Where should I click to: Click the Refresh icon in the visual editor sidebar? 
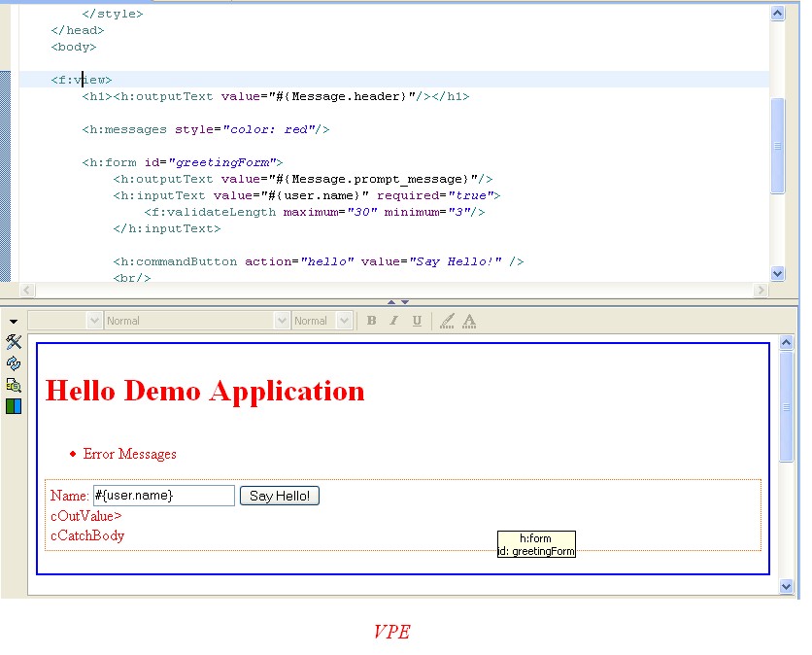[x=14, y=363]
